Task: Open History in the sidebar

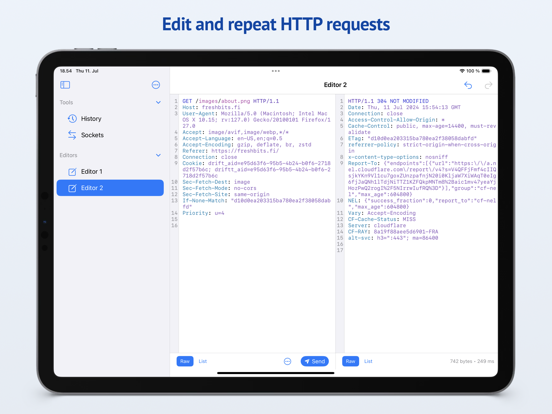Action: pyautogui.click(x=110, y=119)
